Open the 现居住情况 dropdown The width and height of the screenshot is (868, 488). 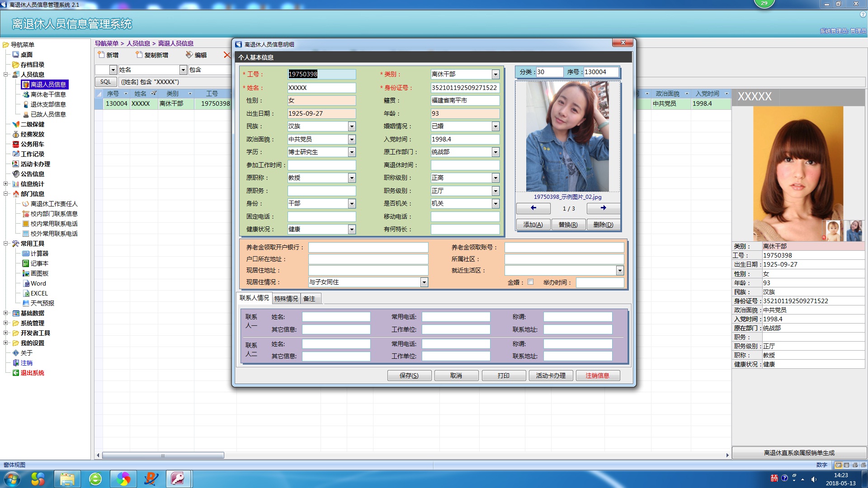(x=424, y=282)
